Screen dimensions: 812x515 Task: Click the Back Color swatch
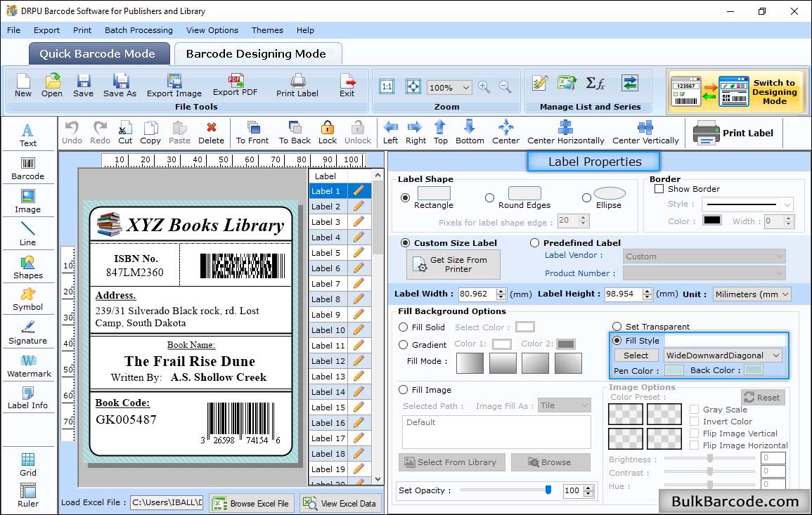coord(754,370)
